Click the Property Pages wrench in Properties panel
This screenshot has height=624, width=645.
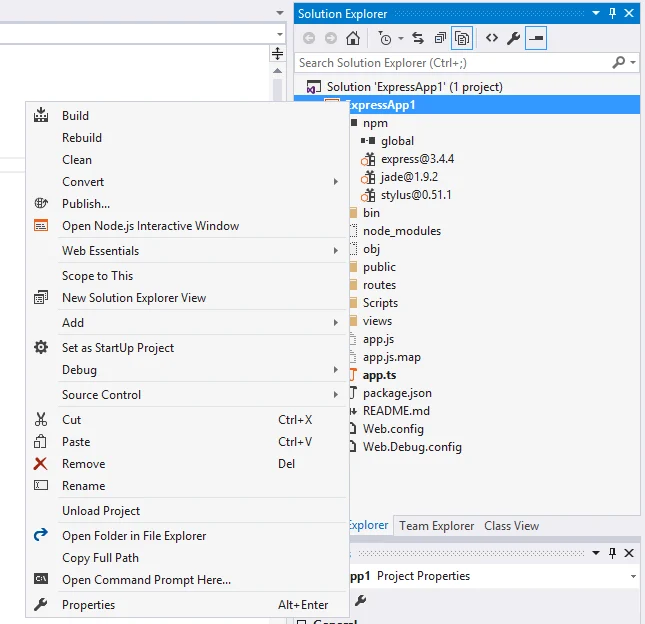(x=360, y=601)
